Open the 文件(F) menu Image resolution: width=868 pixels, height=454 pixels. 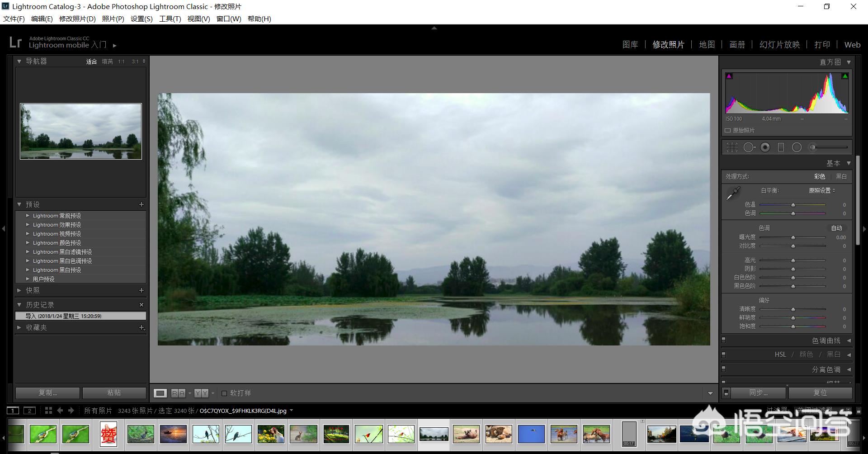(14, 19)
